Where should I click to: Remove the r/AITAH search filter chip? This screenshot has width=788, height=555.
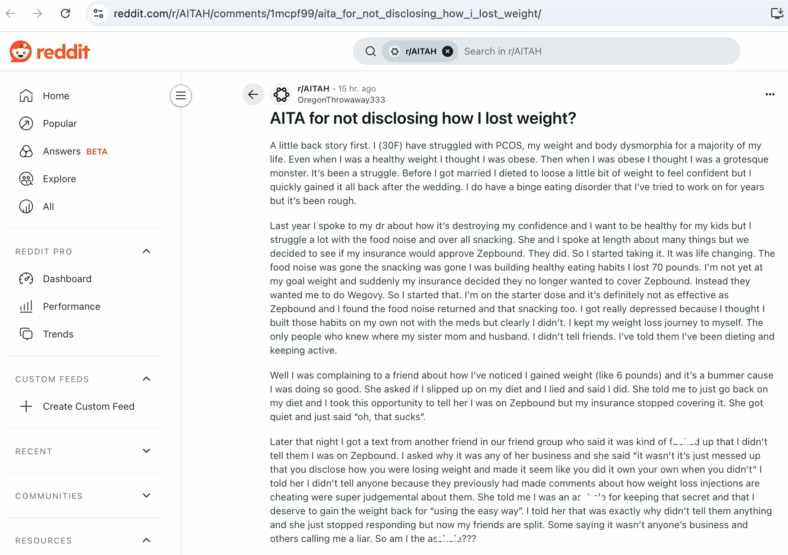[x=447, y=51]
